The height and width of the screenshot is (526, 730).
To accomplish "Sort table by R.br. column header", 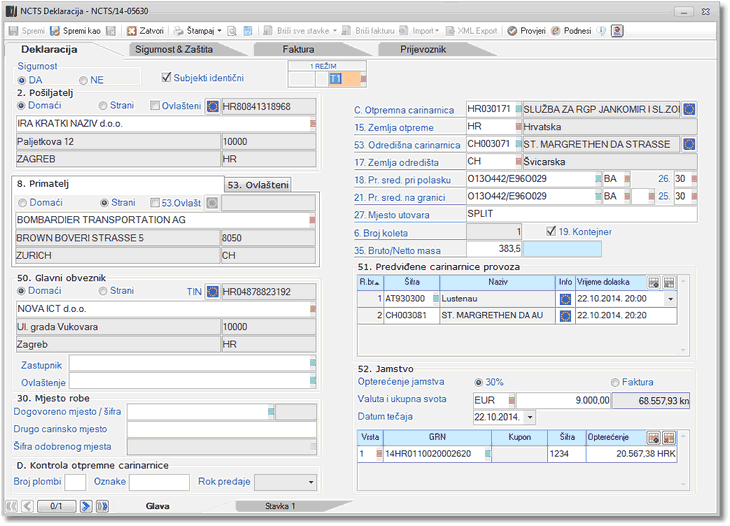I will 370,282.
